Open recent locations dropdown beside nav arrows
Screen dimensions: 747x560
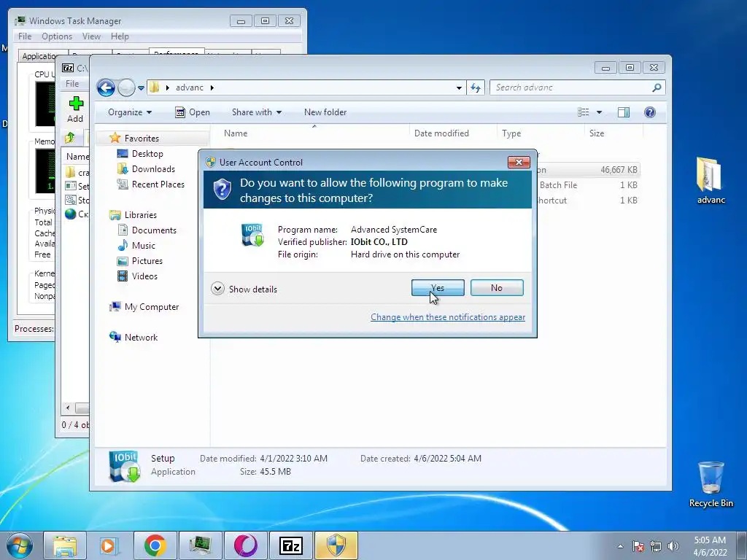(x=141, y=88)
